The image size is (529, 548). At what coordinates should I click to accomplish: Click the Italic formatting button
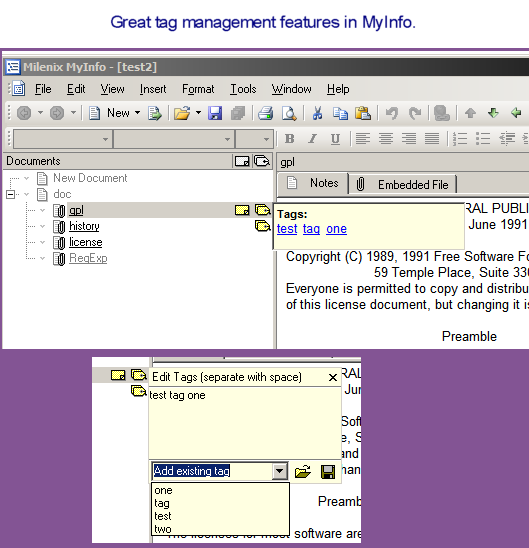312,139
